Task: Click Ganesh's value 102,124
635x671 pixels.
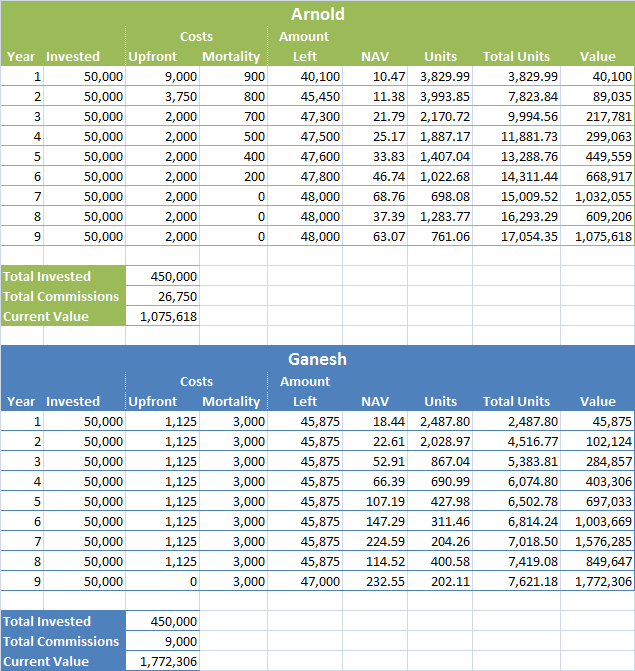Action: (x=608, y=441)
